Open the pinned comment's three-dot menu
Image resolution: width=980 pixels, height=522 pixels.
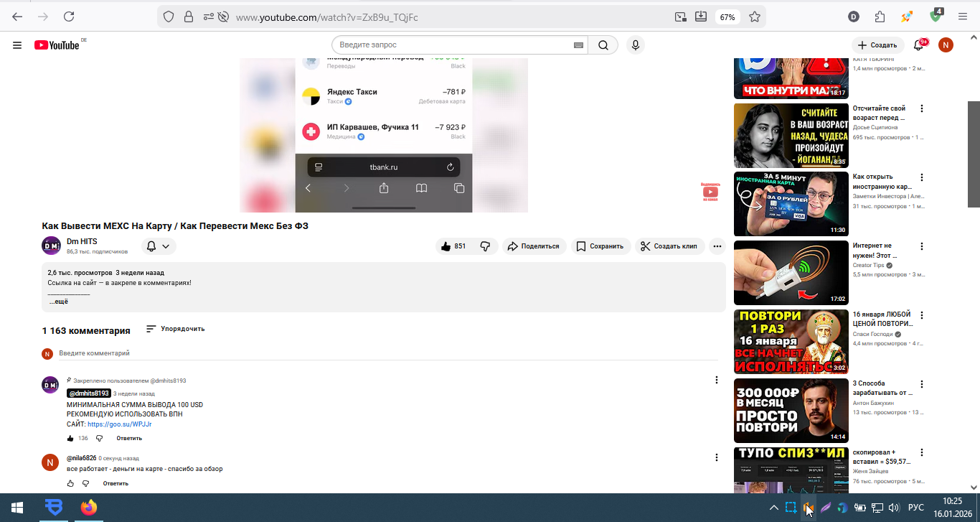tap(716, 380)
